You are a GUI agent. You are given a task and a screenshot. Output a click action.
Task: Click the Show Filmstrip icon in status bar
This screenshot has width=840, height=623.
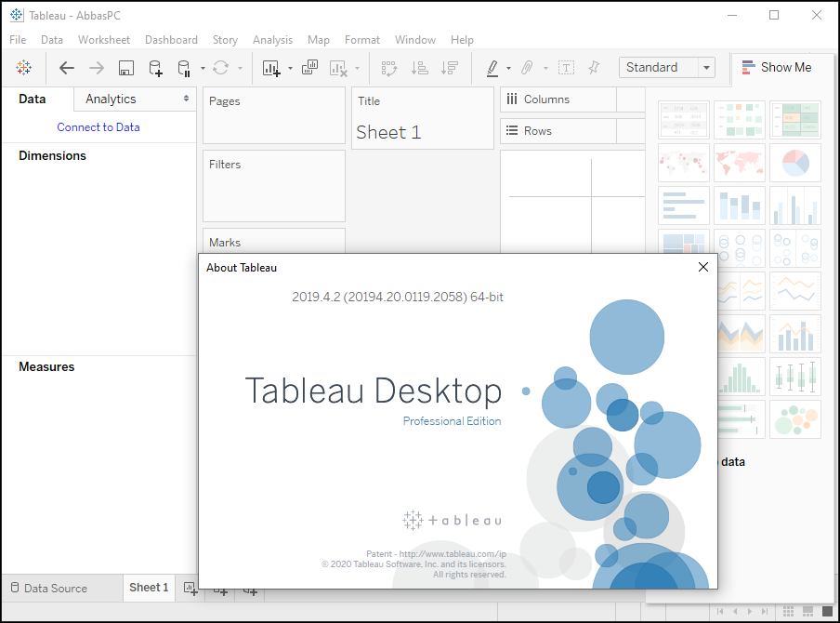[x=807, y=611]
